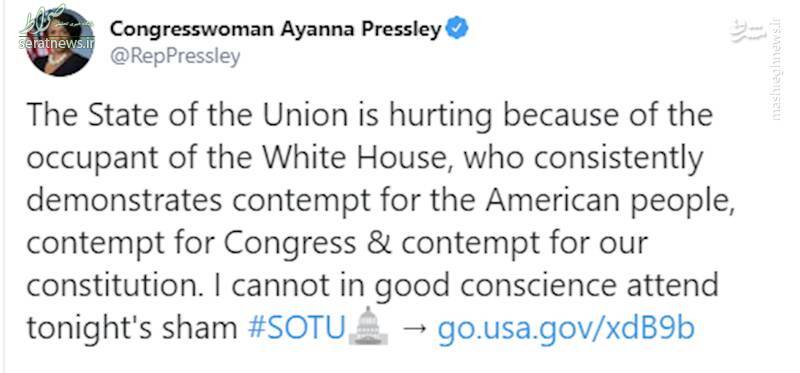800x373 pixels.
Task: Open Ayanna Pressley's profile avatar
Action: pos(60,43)
